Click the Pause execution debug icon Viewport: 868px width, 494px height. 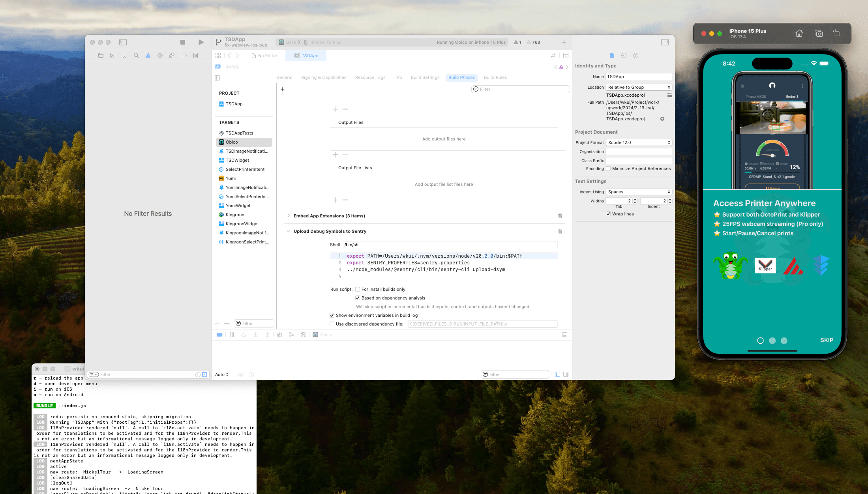pos(232,335)
